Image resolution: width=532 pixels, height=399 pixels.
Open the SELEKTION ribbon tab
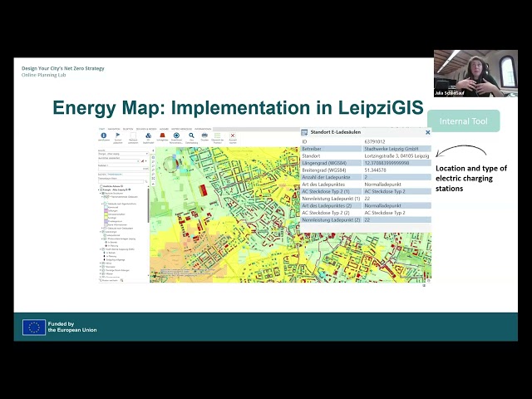[128, 129]
